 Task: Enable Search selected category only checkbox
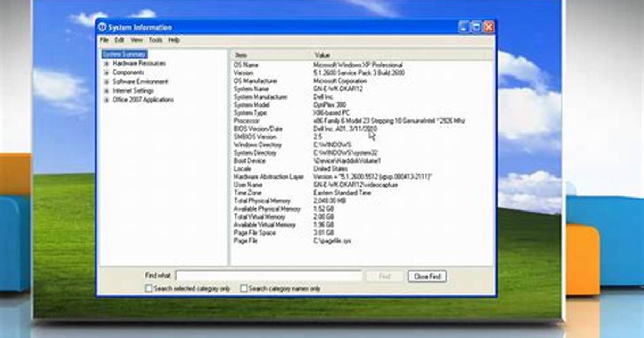click(x=149, y=288)
